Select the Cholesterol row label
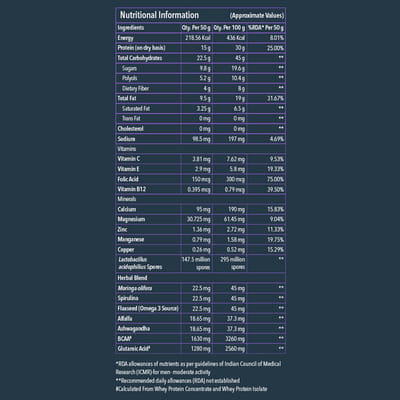 (130, 129)
